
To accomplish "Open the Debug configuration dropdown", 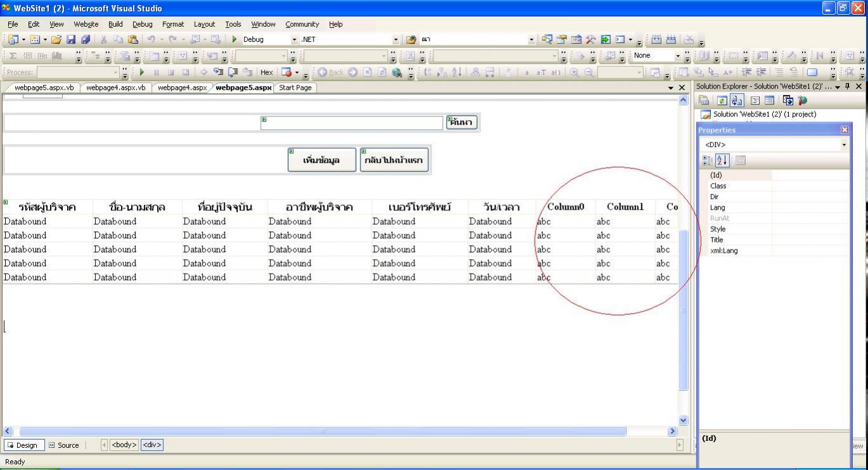I will 294,39.
